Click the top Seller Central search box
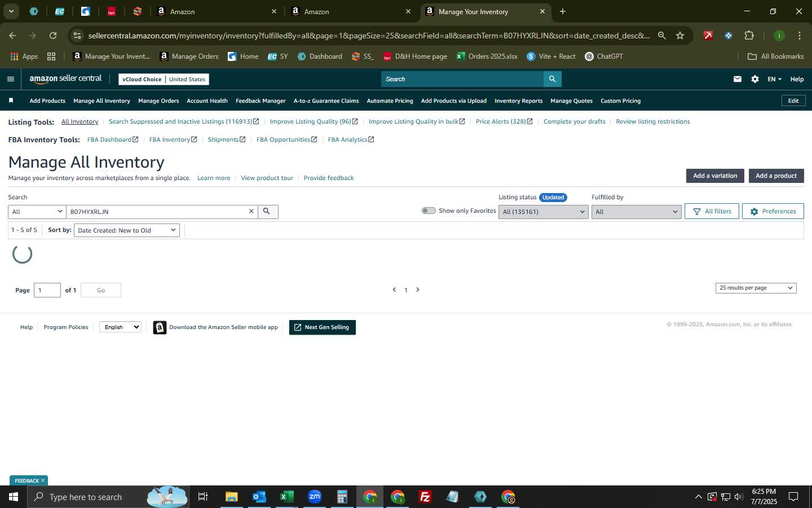 coord(462,79)
